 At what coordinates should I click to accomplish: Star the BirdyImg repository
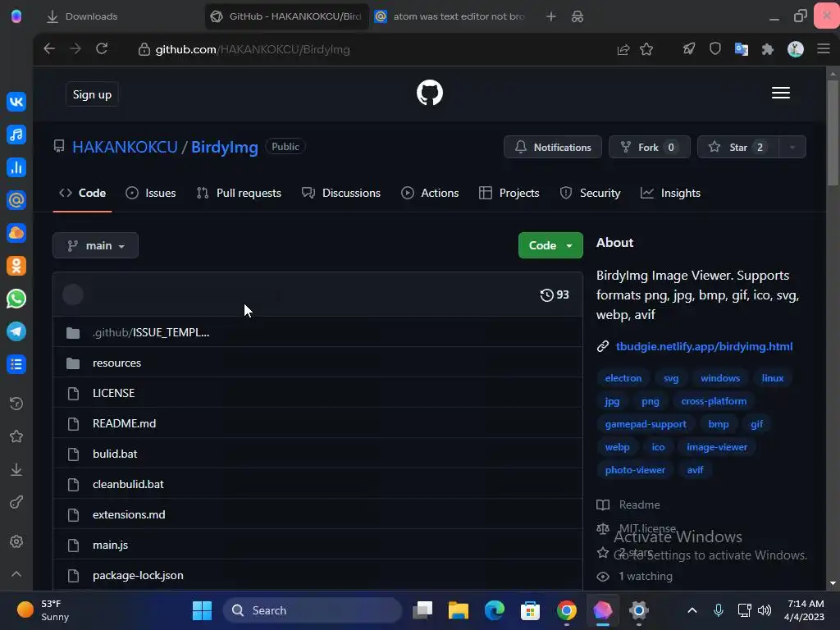(737, 147)
